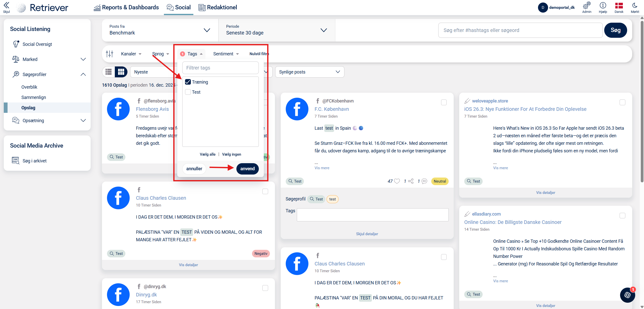Click the anvend button
The width and height of the screenshot is (644, 309).
pyautogui.click(x=247, y=169)
